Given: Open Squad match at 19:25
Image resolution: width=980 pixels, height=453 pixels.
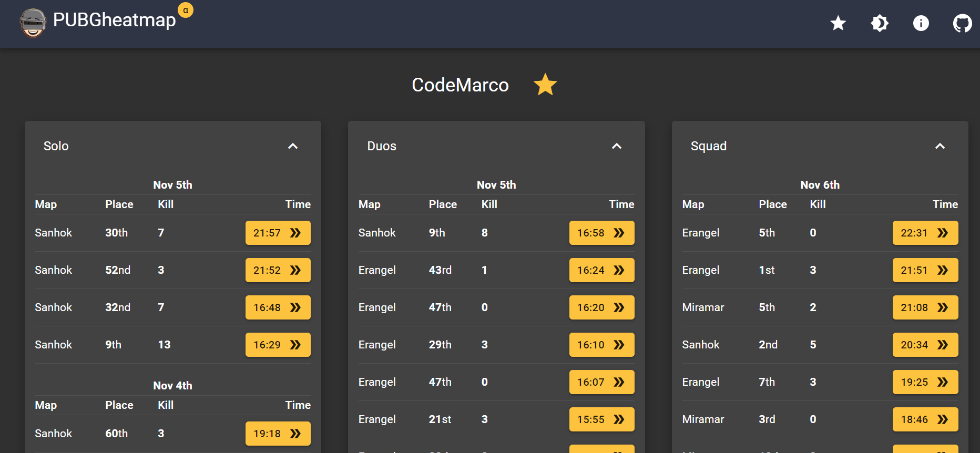Looking at the screenshot, I should [x=925, y=382].
